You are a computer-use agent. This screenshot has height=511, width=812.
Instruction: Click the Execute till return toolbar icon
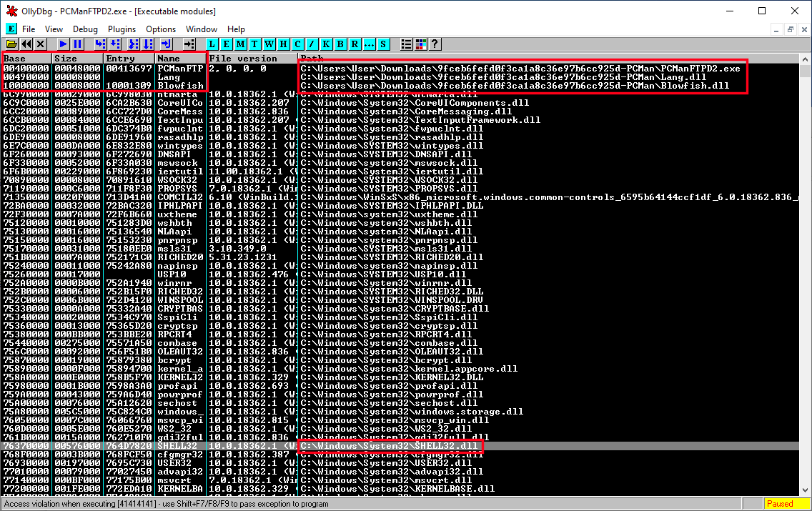(x=167, y=44)
